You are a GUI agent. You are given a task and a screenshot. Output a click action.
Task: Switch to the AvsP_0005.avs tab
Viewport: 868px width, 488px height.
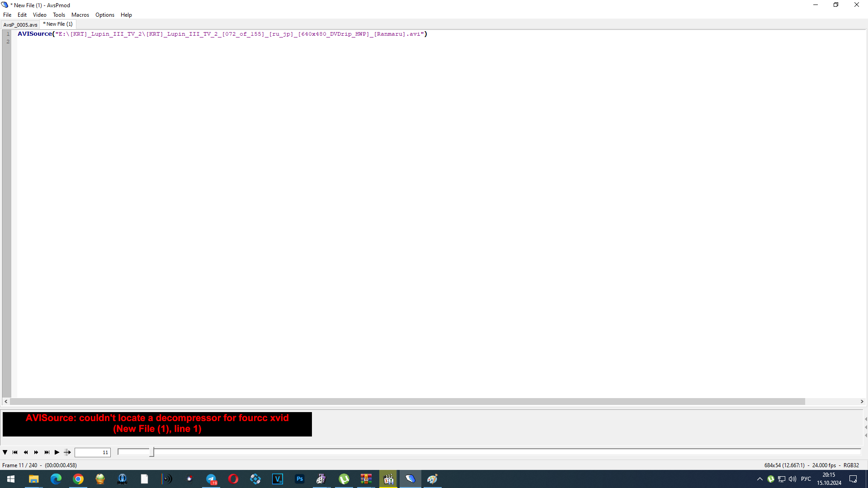point(20,25)
